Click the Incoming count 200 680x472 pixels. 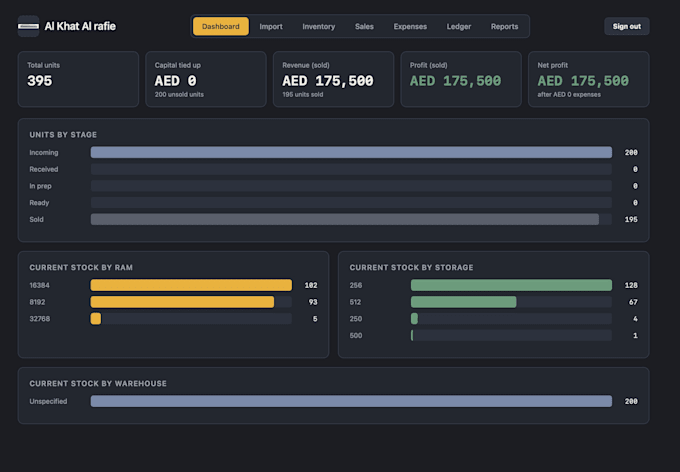(631, 152)
